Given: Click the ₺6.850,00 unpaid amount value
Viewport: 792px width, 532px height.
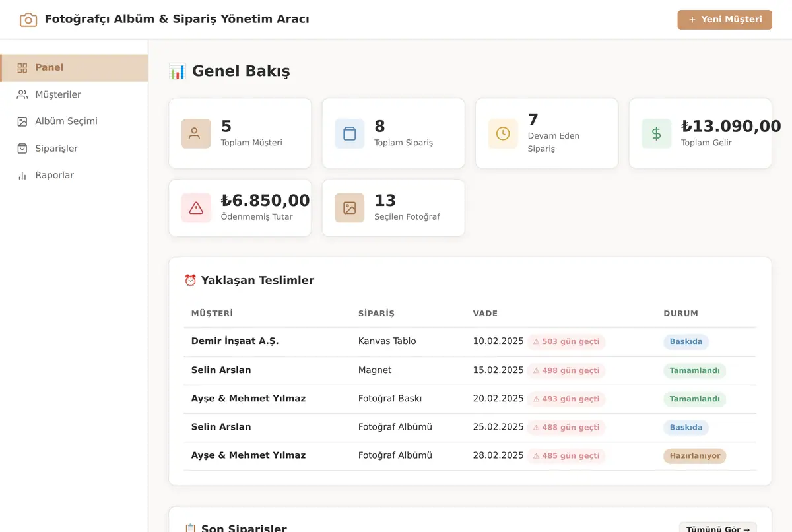Looking at the screenshot, I should (x=265, y=201).
